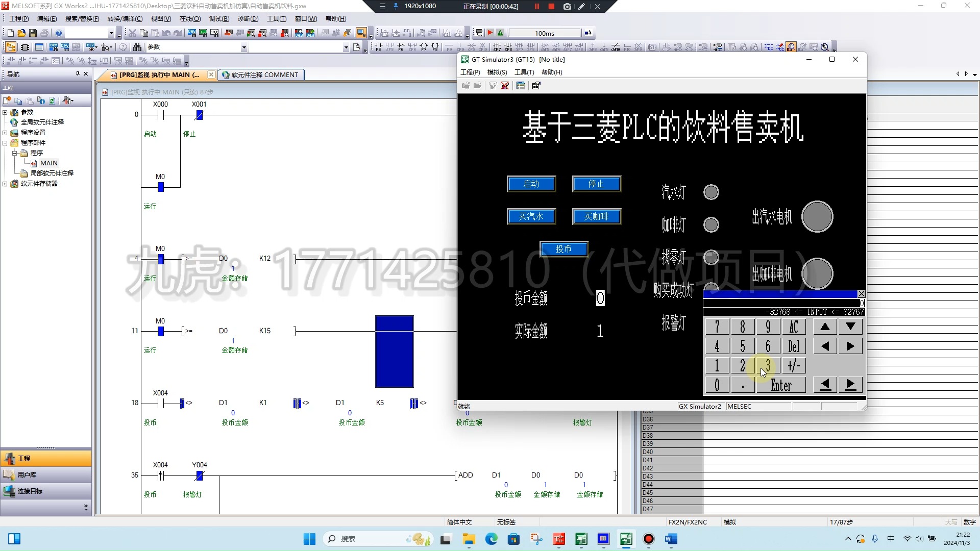
Task: Click the Find binoculars icon in toolbar
Action: point(137,47)
